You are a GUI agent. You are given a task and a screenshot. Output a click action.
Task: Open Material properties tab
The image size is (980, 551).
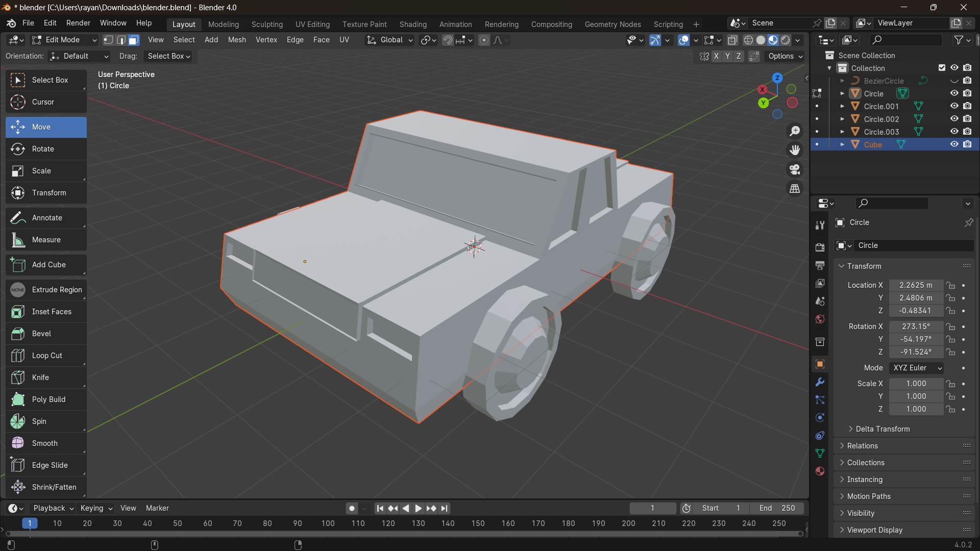pyautogui.click(x=820, y=471)
